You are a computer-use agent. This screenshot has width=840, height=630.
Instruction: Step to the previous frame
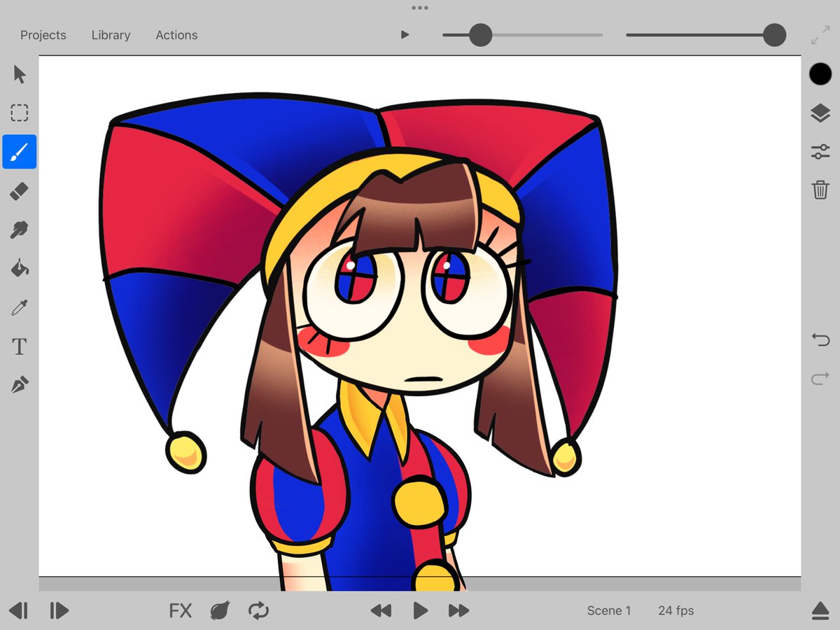[19, 610]
